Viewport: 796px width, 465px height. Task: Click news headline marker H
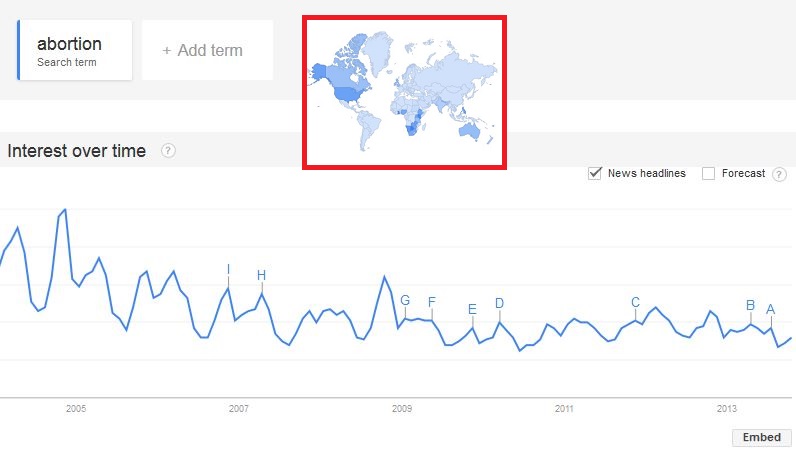(261, 275)
